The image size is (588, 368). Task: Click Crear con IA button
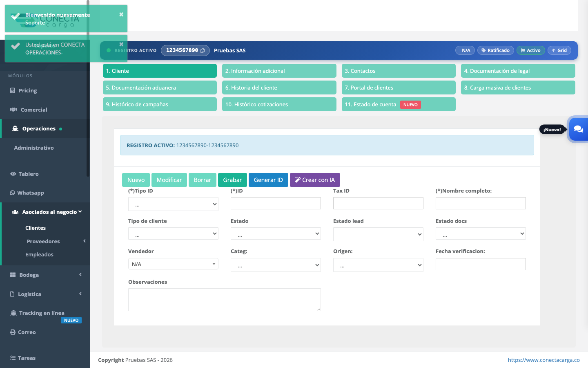(315, 180)
